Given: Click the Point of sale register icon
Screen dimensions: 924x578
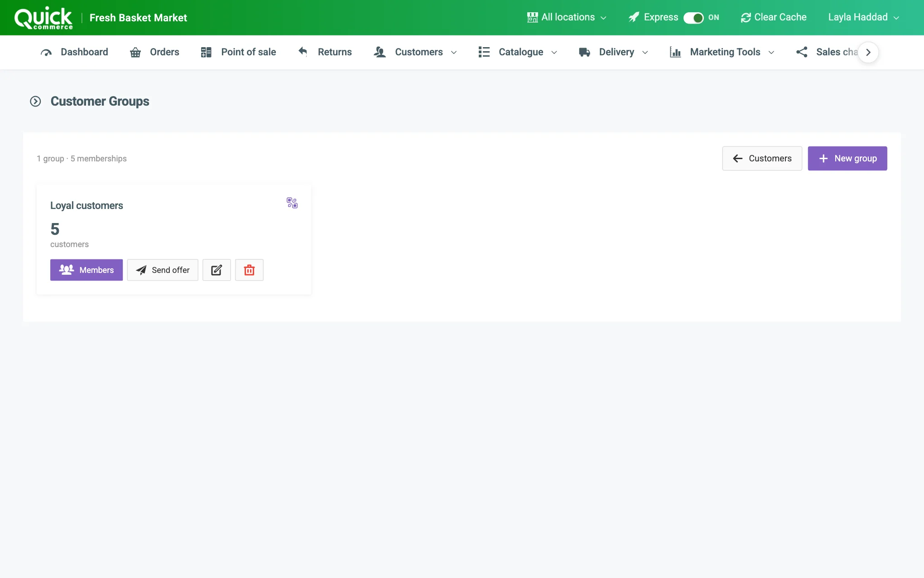Looking at the screenshot, I should click(206, 52).
